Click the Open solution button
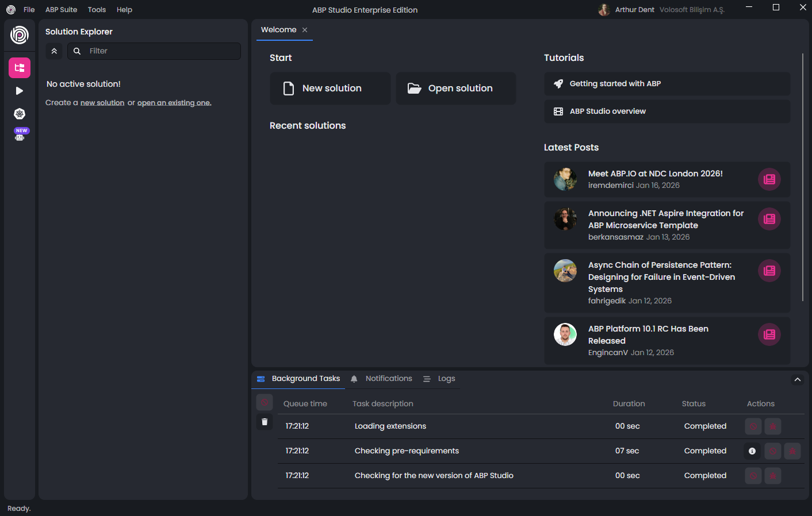 pyautogui.click(x=456, y=88)
